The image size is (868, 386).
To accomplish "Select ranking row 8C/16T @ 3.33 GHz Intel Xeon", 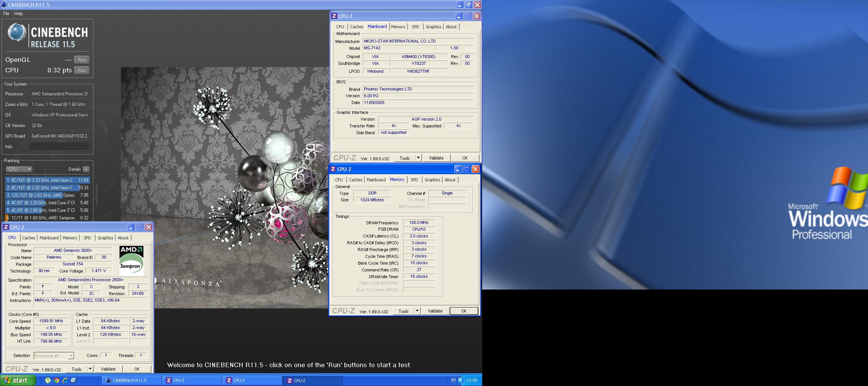I will pyautogui.click(x=47, y=180).
